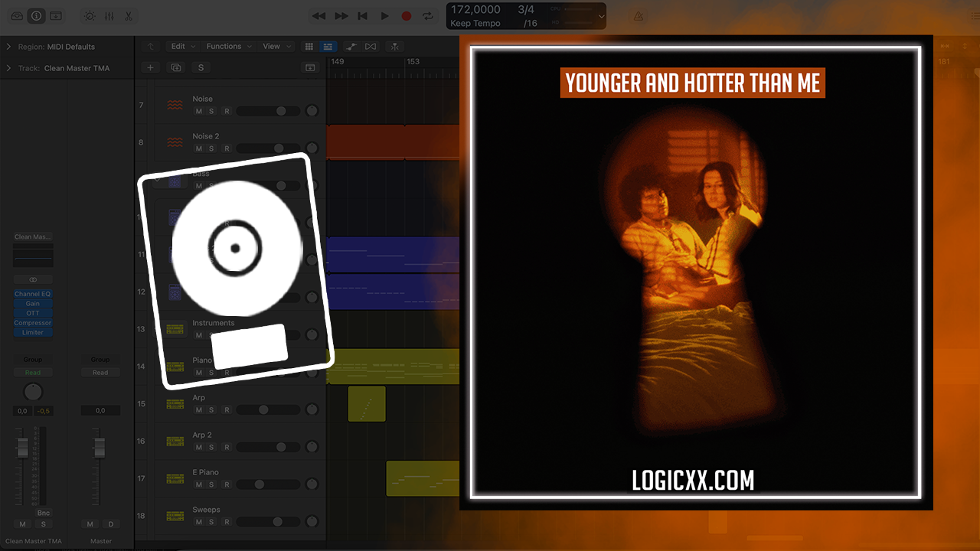The image size is (980, 551).
Task: Click the track header download icon
Action: tap(310, 67)
